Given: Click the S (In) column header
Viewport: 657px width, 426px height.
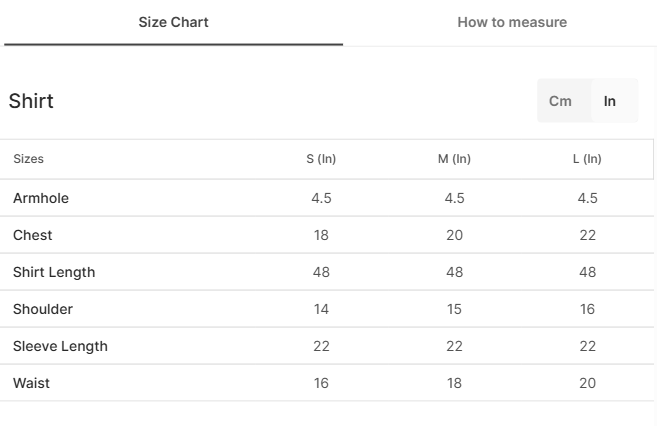Looking at the screenshot, I should click(x=321, y=159).
